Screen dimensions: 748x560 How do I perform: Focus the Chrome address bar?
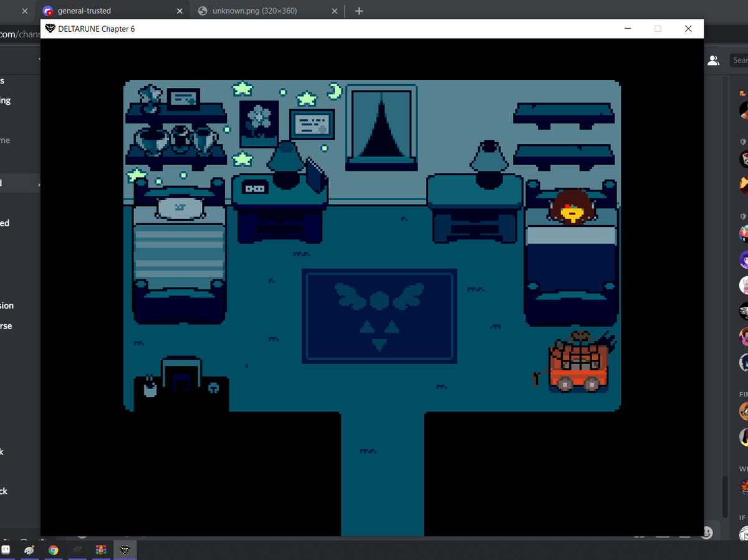tap(20, 34)
